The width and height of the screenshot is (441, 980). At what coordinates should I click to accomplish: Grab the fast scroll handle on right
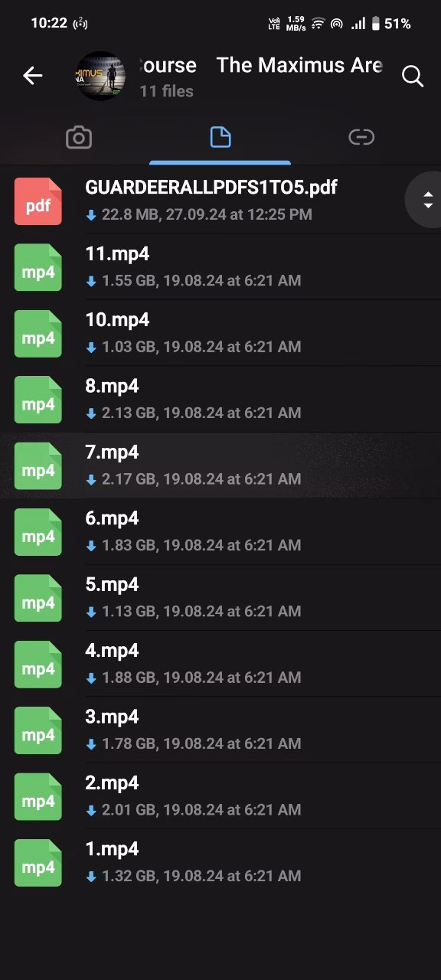coord(426,201)
